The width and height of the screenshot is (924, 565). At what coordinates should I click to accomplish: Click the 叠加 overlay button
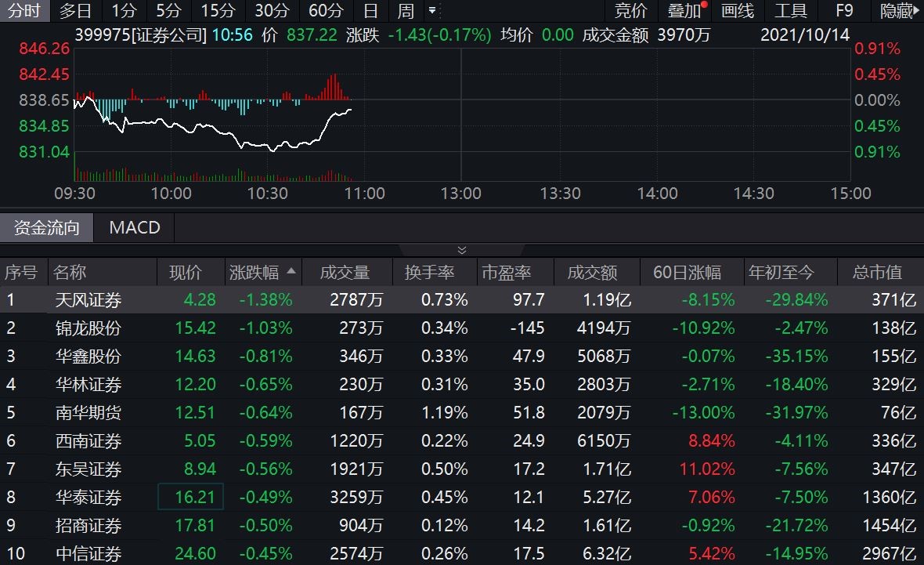click(684, 11)
